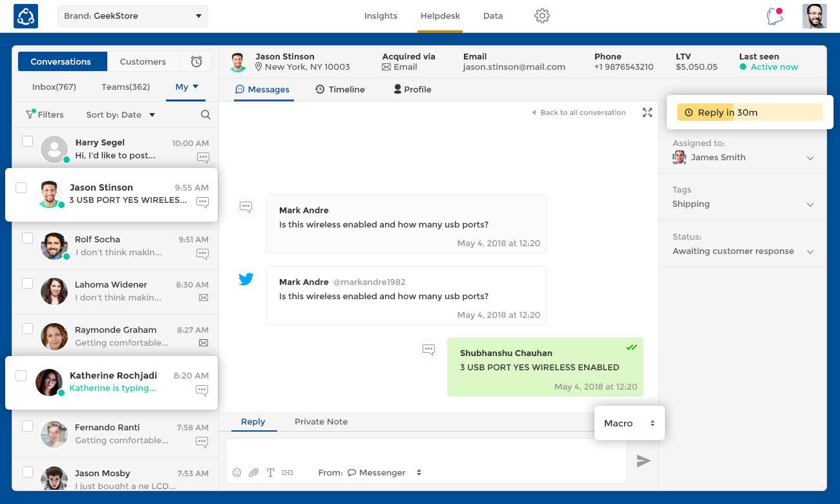Click email icon on Raymonde Graham's conversation
840x504 pixels.
(x=204, y=343)
